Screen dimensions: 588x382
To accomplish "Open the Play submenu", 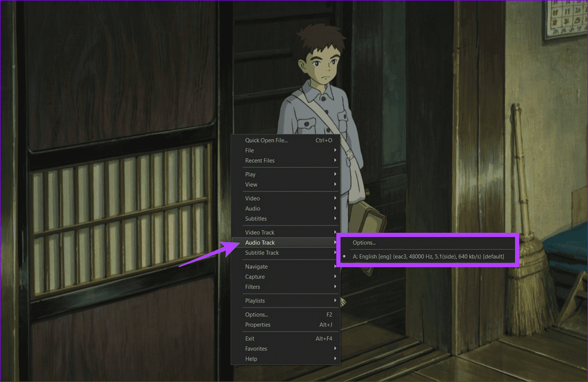I will point(286,175).
